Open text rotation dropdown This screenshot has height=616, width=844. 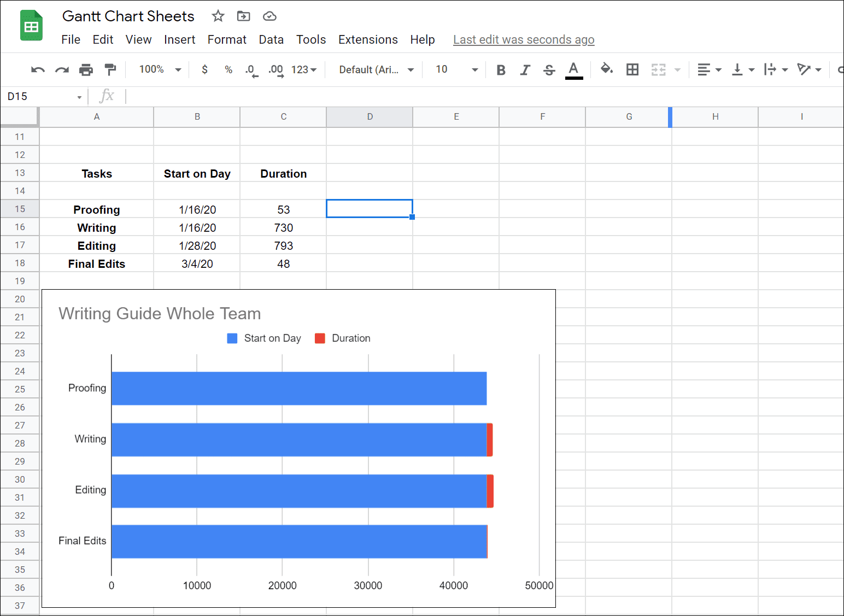click(810, 69)
